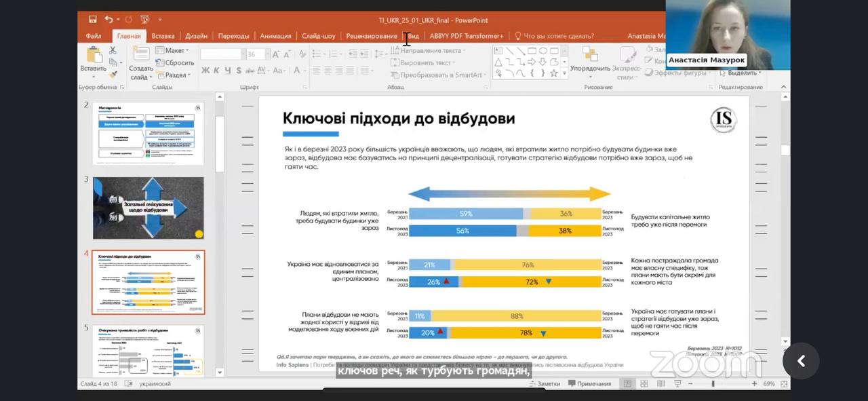Click the Сбросить reset button
The width and height of the screenshot is (868, 401).
(175, 62)
